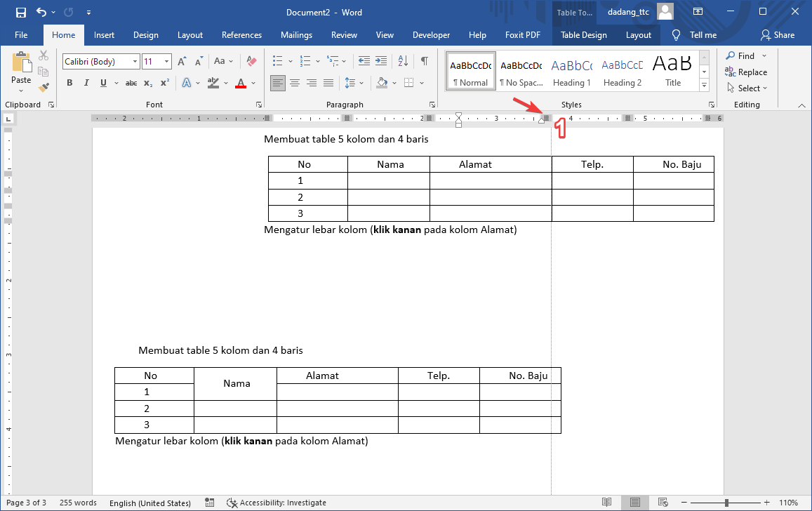Click the Sort icon in Paragraph group
This screenshot has width=812, height=511.
coord(403,62)
